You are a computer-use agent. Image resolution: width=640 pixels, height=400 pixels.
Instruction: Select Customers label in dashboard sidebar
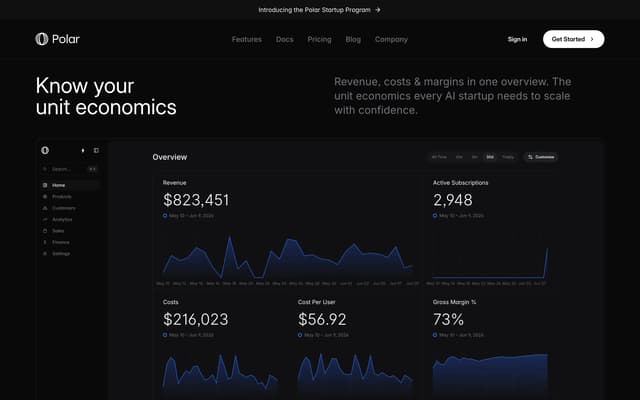pos(64,208)
